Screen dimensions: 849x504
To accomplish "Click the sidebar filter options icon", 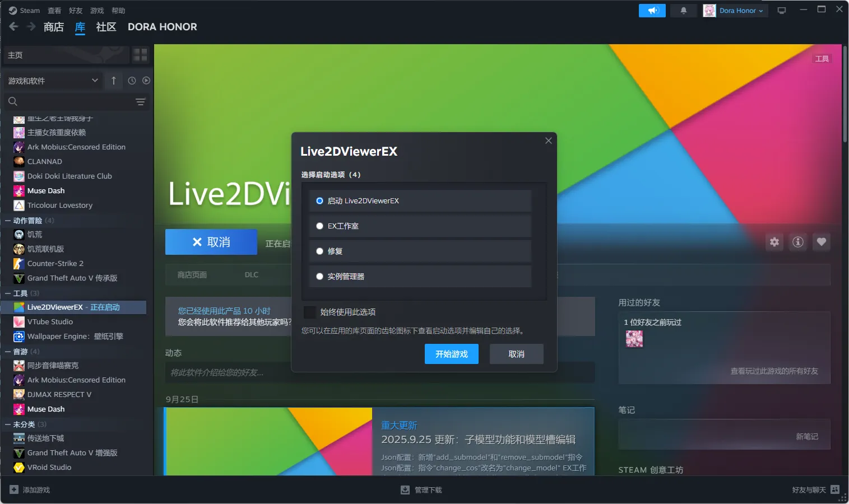I will click(140, 102).
